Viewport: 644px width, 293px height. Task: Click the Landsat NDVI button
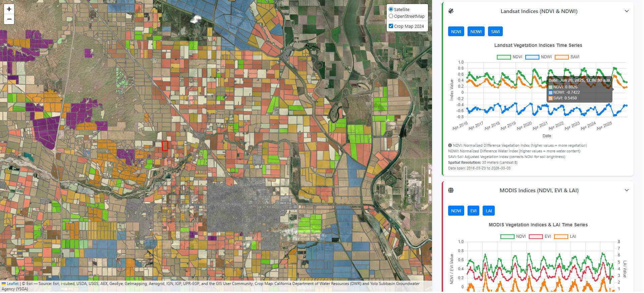456,31
